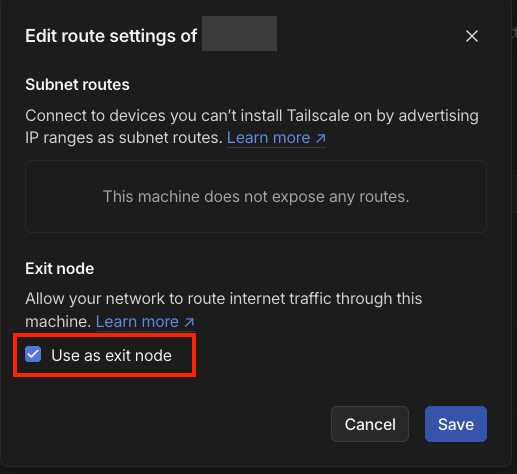Click the subnet routes description paragraph
The width and height of the screenshot is (517, 474).
point(252,127)
